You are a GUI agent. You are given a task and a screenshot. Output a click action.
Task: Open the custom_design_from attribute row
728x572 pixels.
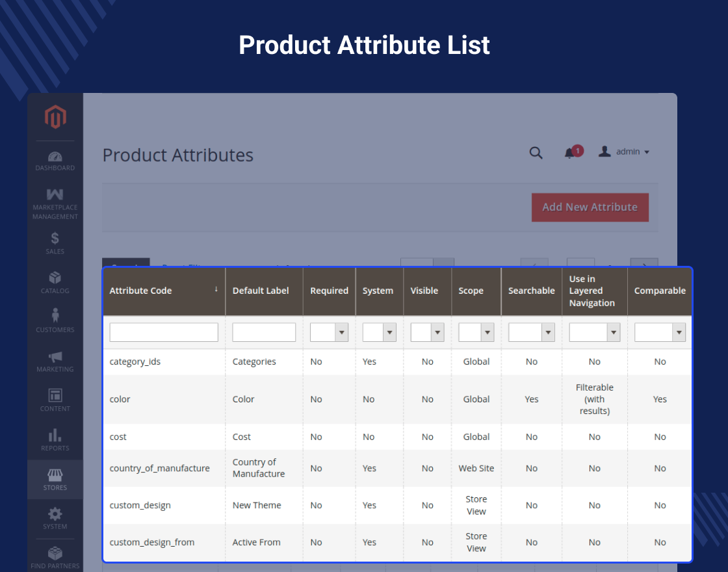click(397, 542)
